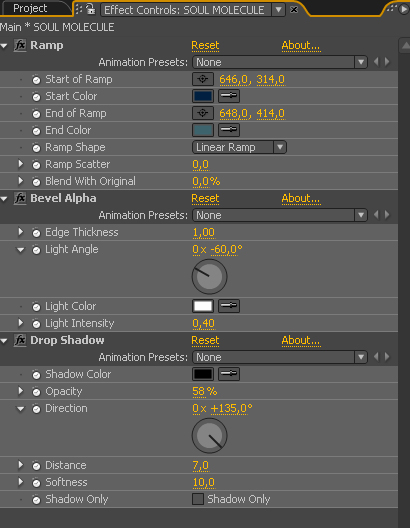Toggle the stopwatch for Edge Thickness
This screenshot has width=410, height=528.
click(x=36, y=233)
